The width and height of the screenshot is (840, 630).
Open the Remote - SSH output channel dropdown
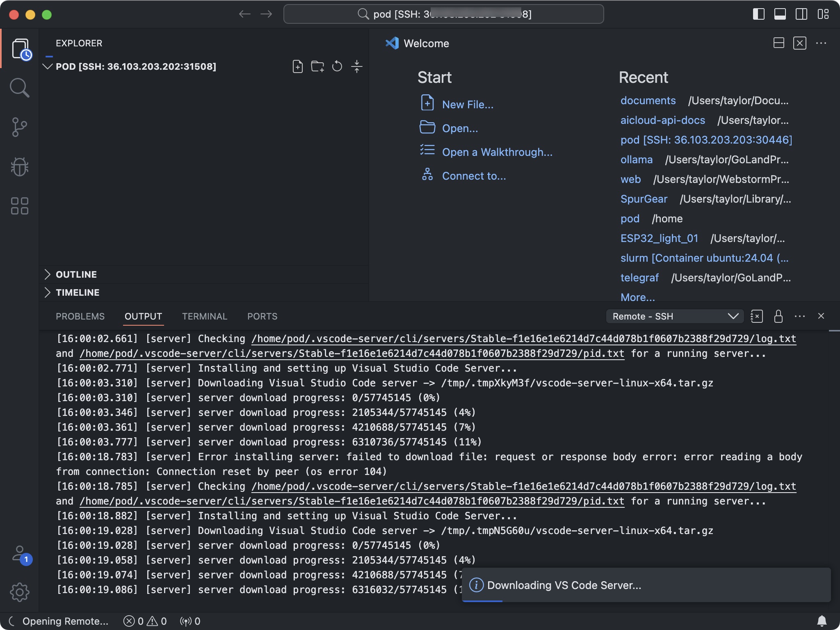(675, 316)
